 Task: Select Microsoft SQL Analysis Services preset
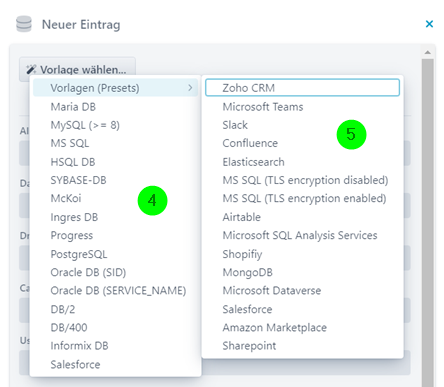[x=302, y=235]
